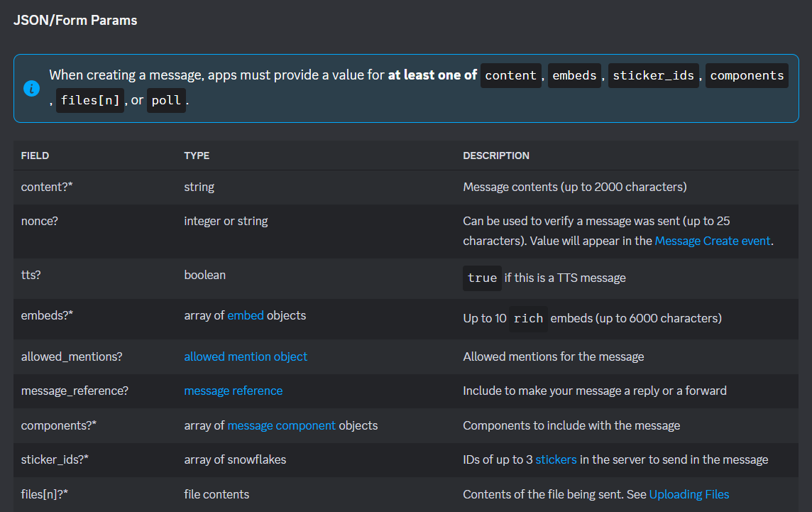
Task: Click the JSON/Form Params heading
Action: tap(75, 21)
